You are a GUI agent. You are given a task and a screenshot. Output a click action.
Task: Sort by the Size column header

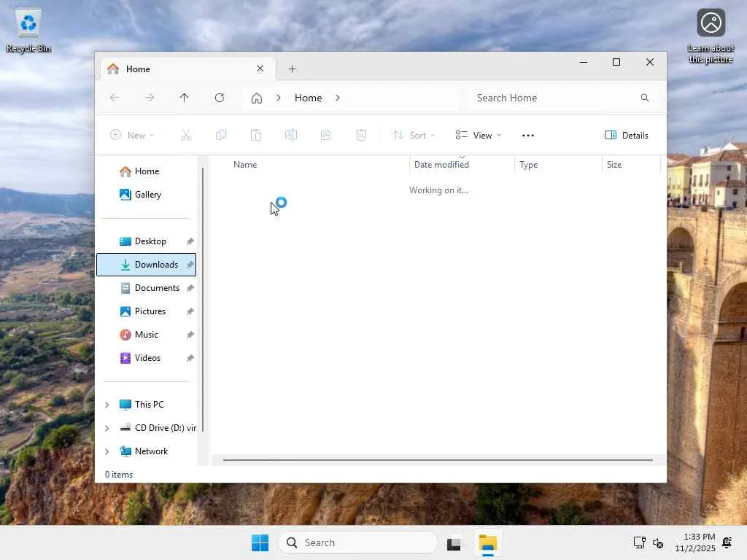[x=632, y=165]
